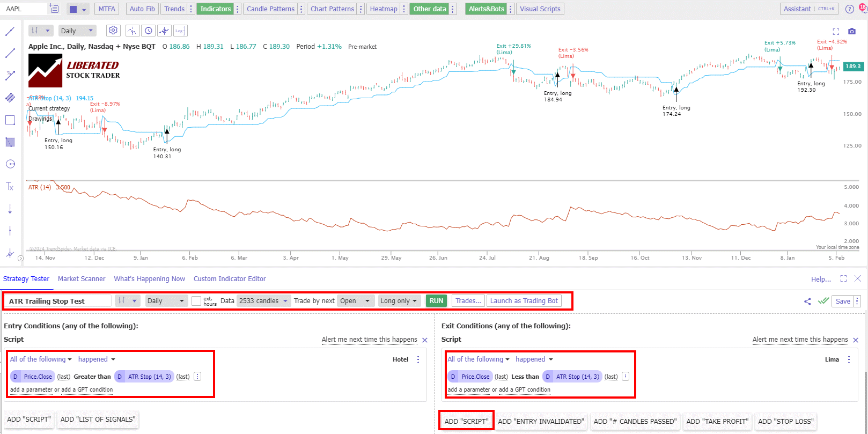
Task: Switch to Custom Indicator Editor tab
Action: [230, 279]
